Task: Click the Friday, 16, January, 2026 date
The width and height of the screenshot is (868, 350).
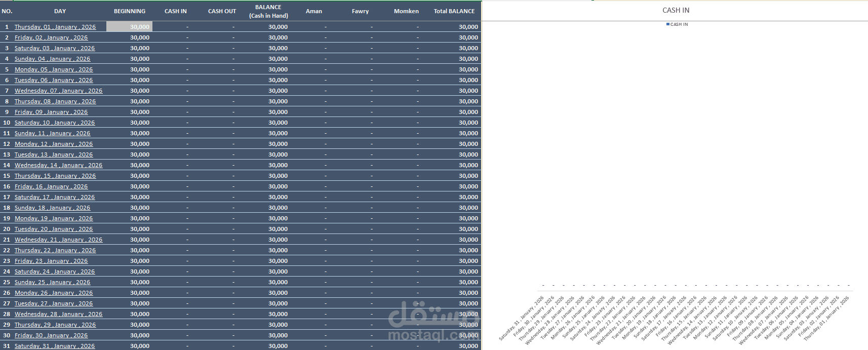Action: tap(51, 186)
